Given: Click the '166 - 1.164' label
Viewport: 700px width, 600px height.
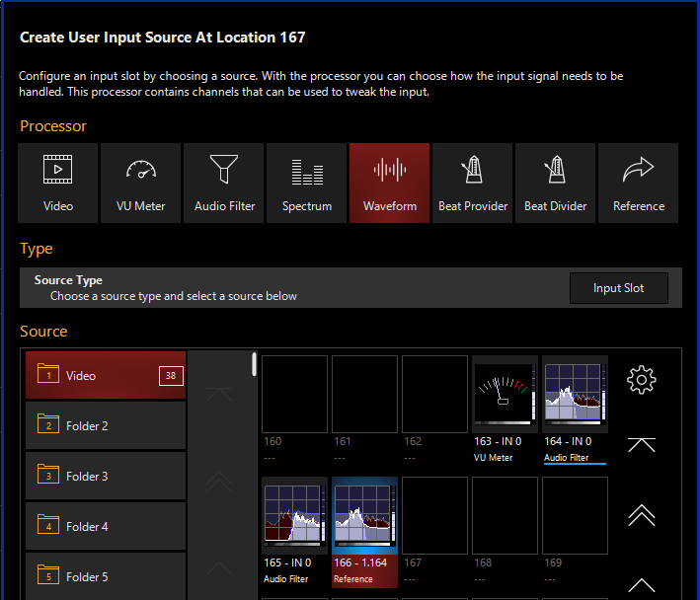Looking at the screenshot, I should pyautogui.click(x=360, y=562).
